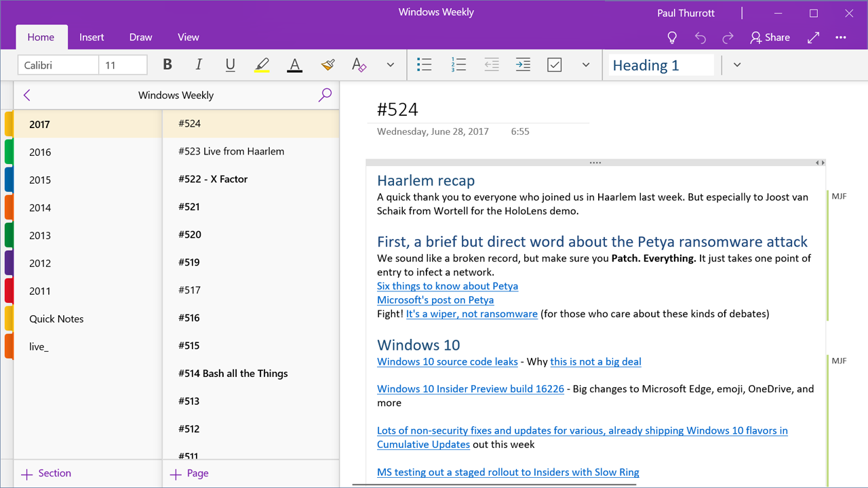Increase indent of the paragraph
This screenshot has width=868, height=488.
point(523,65)
